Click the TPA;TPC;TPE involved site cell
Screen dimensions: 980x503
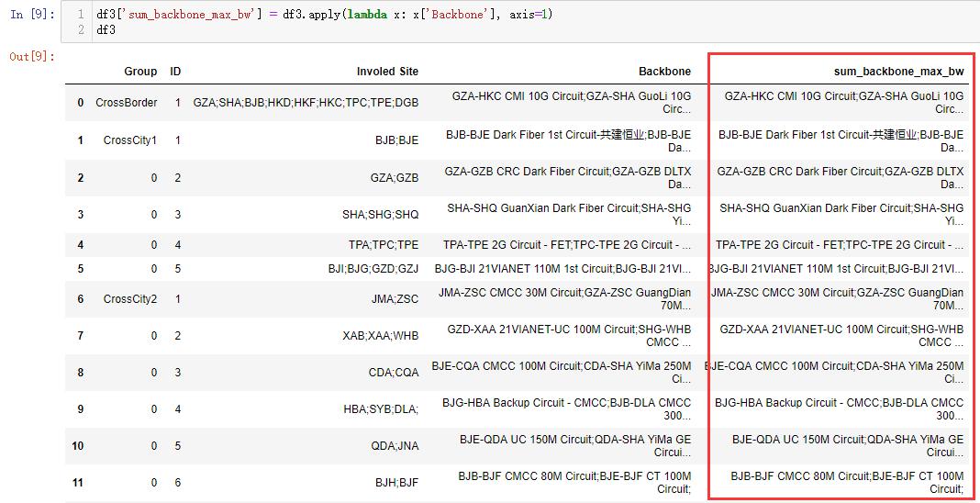(x=384, y=245)
